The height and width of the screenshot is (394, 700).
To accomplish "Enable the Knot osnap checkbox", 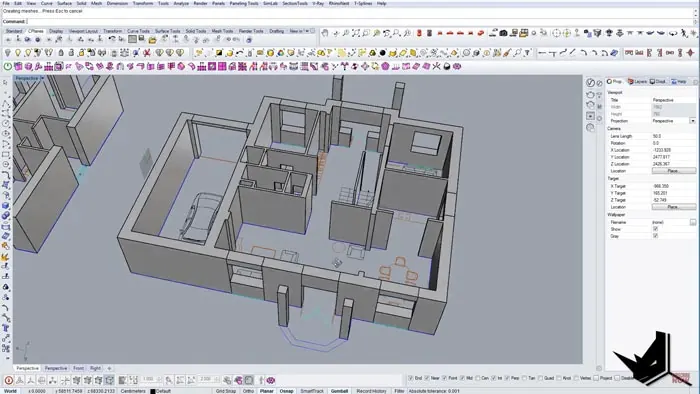I will (559, 378).
